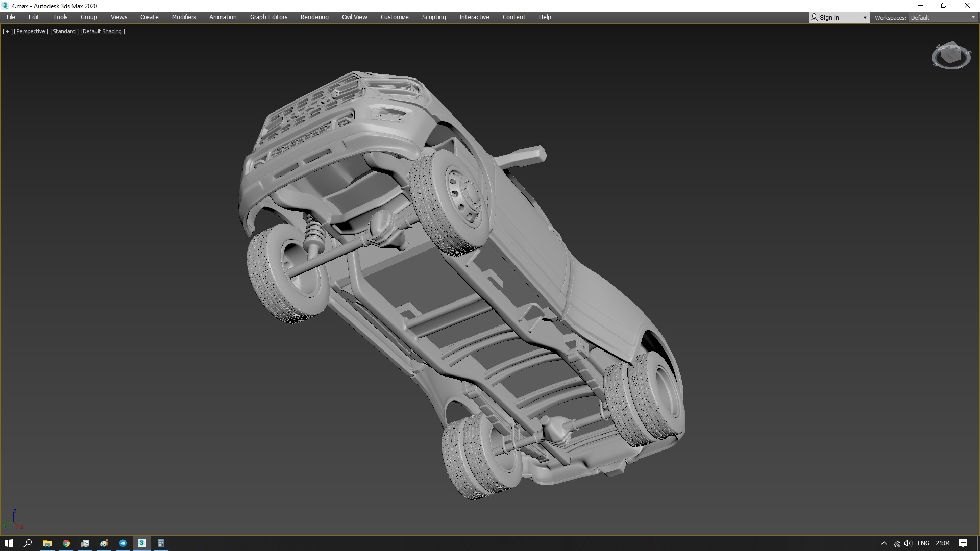Click the 3ds Max taskbar icon

pos(142,543)
